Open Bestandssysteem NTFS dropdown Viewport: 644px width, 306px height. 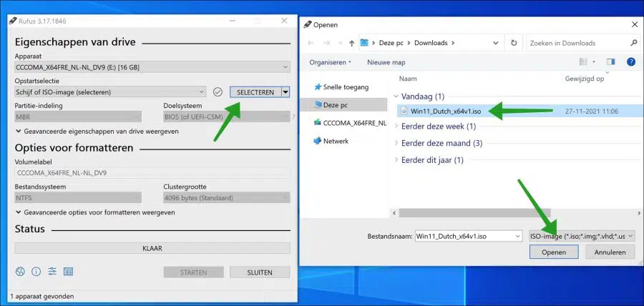78,198
